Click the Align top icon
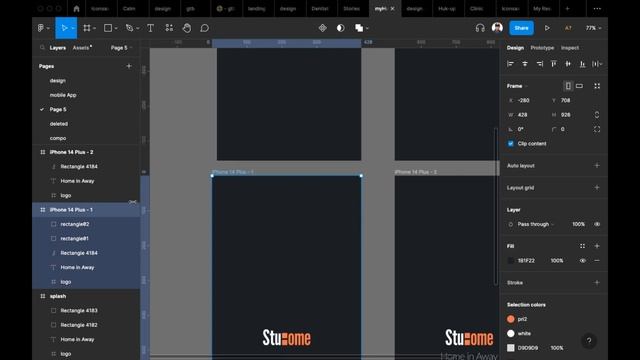640x360 pixels. [553, 64]
